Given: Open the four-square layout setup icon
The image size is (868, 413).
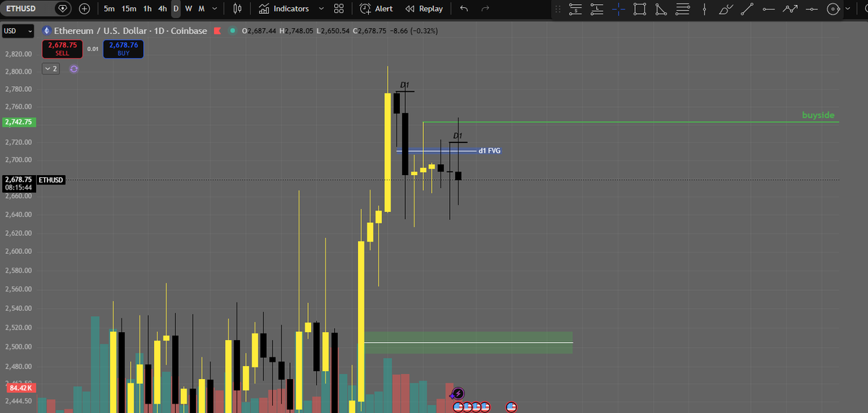Looking at the screenshot, I should [x=339, y=9].
